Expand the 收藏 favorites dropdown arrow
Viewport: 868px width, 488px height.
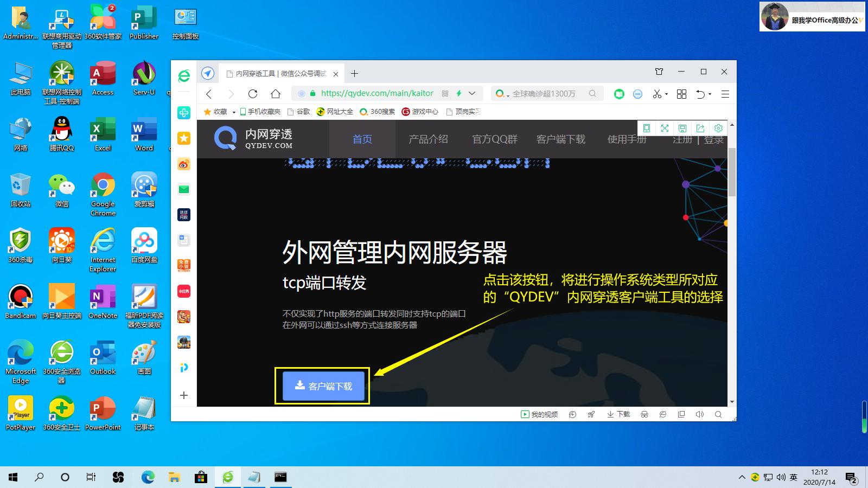click(x=233, y=112)
